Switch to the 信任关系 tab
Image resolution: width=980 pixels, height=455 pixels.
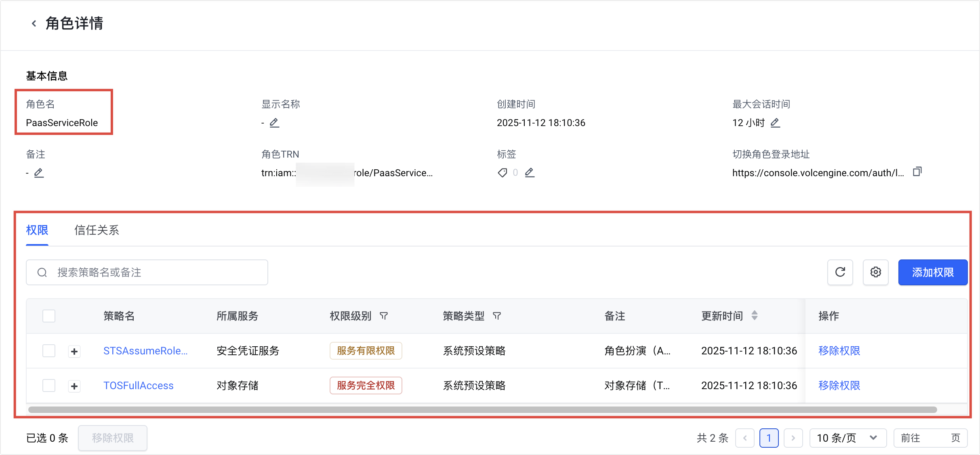pyautogui.click(x=97, y=230)
